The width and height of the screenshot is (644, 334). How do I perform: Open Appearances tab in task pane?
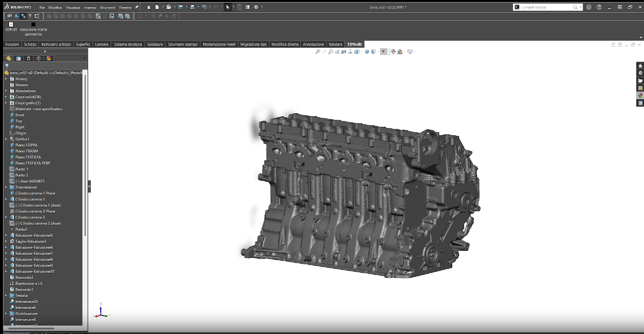pos(640,95)
